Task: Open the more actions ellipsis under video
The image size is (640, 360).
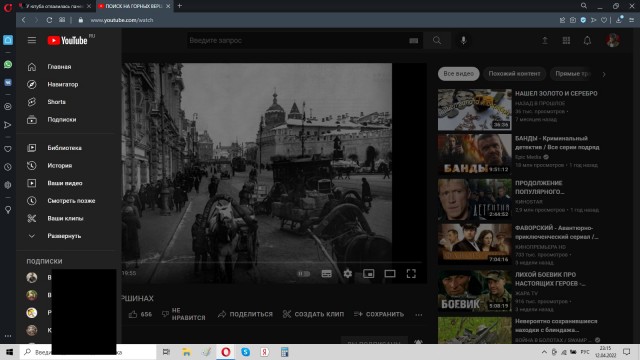Action: tap(419, 315)
